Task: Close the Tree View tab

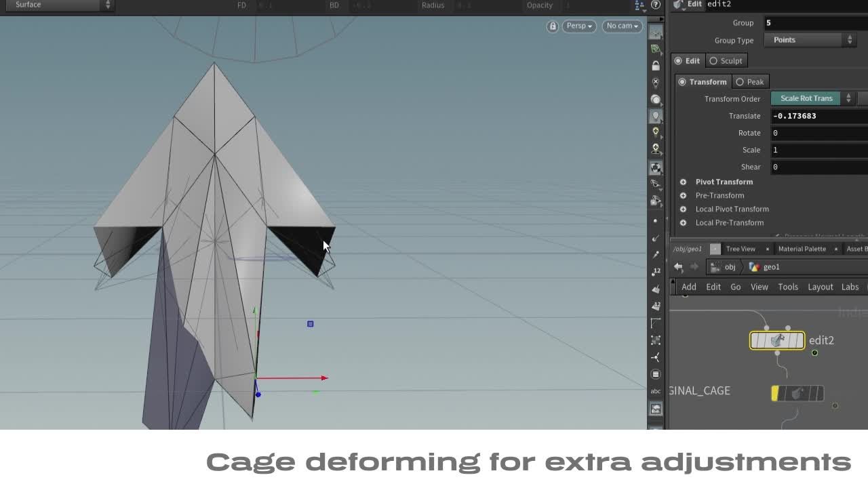Action: click(x=767, y=249)
